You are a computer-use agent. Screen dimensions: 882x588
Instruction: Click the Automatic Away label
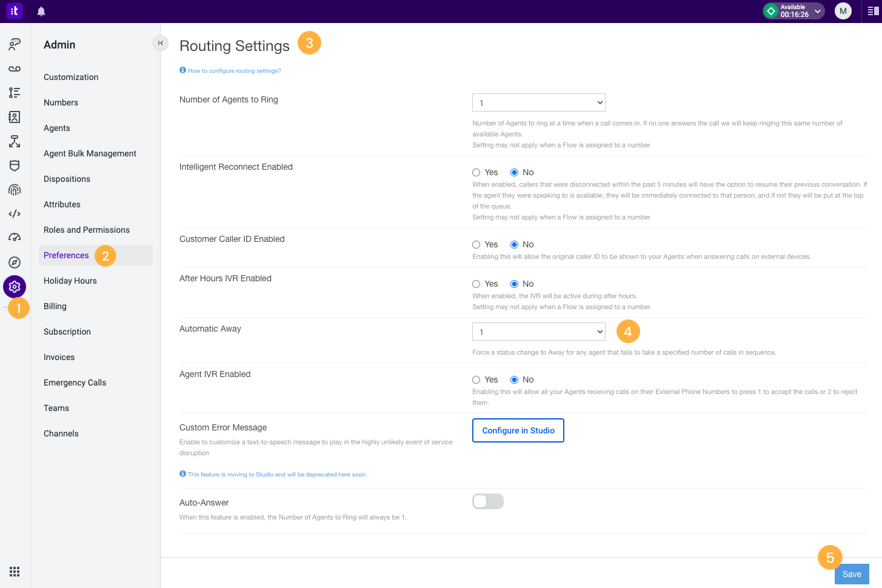coord(210,329)
